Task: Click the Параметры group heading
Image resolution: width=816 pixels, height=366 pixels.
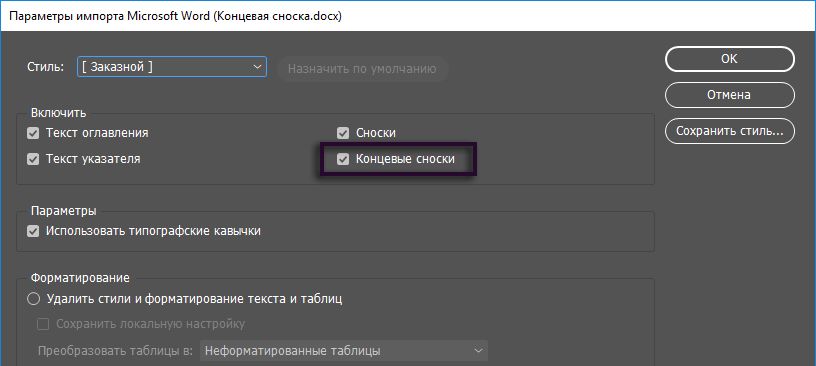Action: point(63,211)
